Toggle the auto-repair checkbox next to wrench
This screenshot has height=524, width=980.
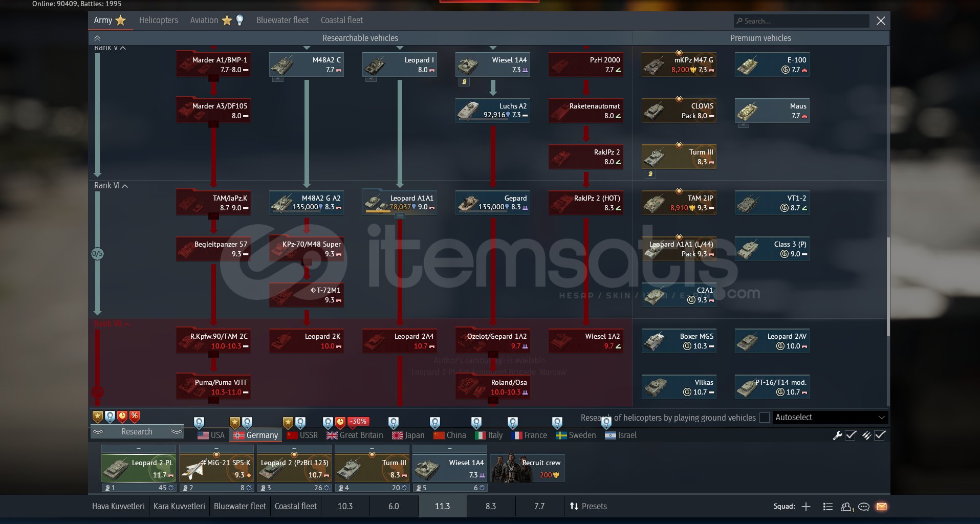click(x=851, y=435)
